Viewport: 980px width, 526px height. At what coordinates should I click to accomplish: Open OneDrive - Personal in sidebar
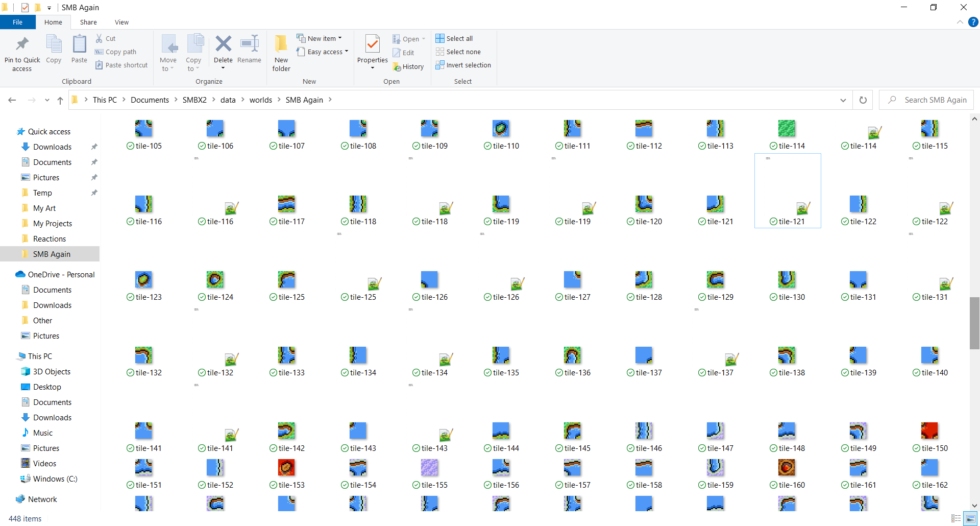61,274
